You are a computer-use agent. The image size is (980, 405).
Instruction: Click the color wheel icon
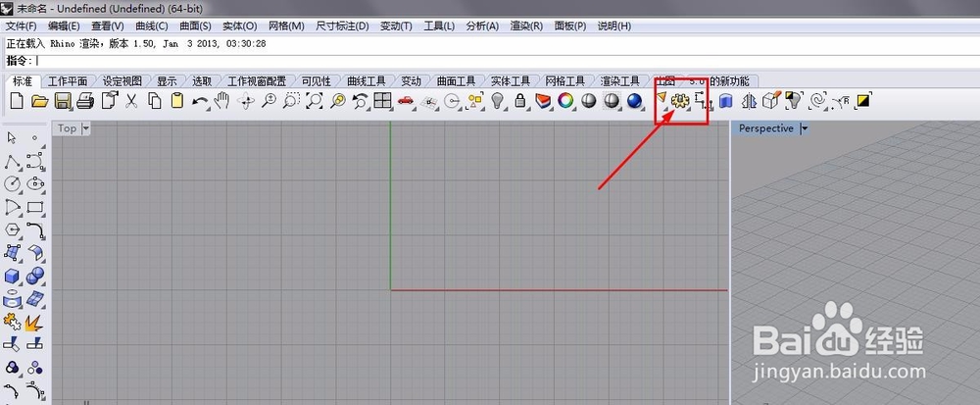pyautogui.click(x=565, y=101)
